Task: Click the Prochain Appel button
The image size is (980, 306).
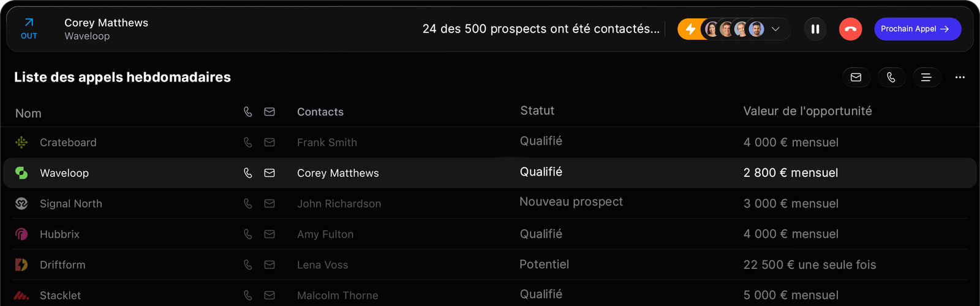Action: click(x=917, y=29)
